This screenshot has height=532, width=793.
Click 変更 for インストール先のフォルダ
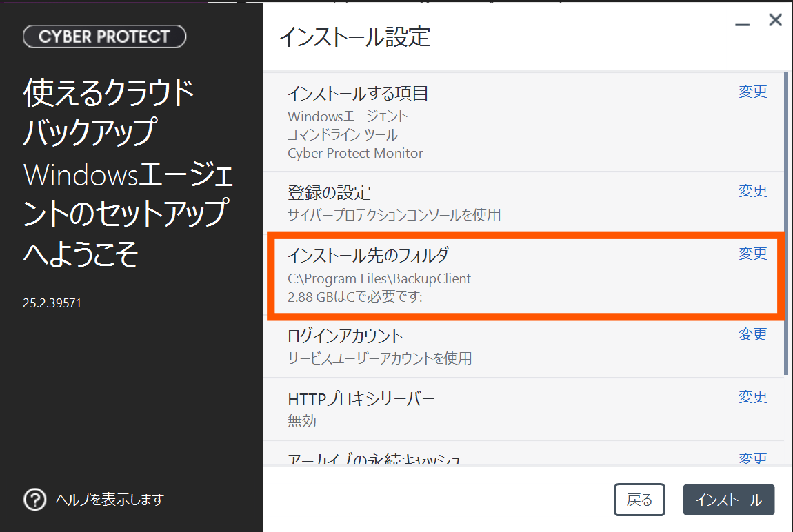752,253
